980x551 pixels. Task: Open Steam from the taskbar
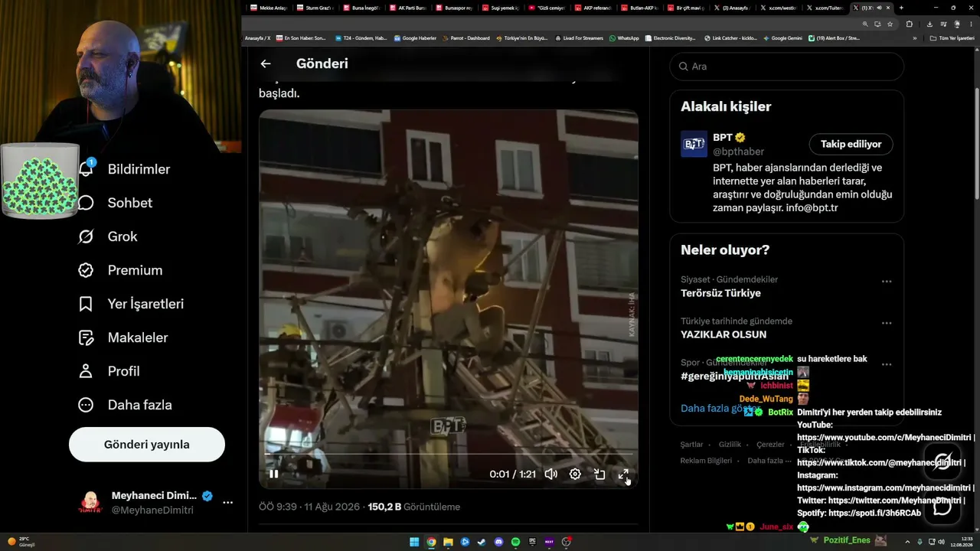point(482,542)
